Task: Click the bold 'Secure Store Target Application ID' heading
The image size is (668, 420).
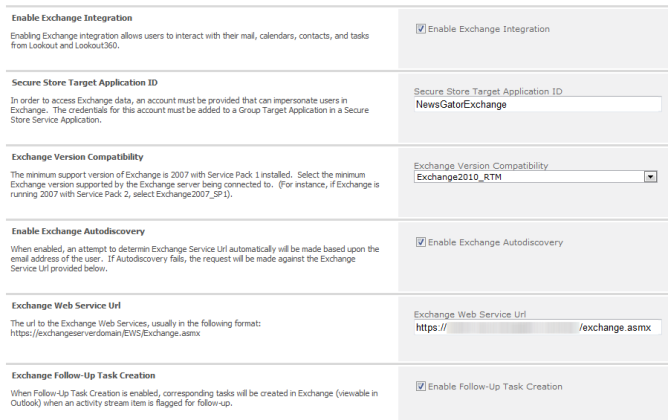Action: click(x=84, y=82)
